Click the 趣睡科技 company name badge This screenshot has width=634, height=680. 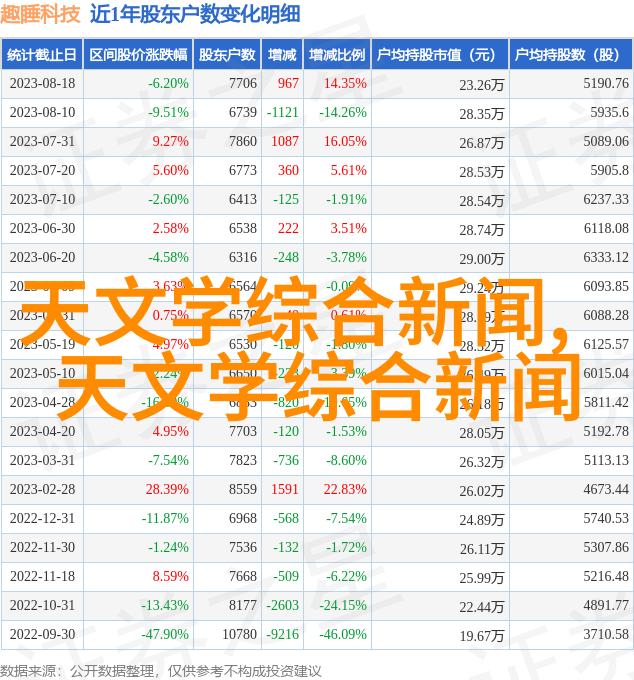pyautogui.click(x=42, y=15)
